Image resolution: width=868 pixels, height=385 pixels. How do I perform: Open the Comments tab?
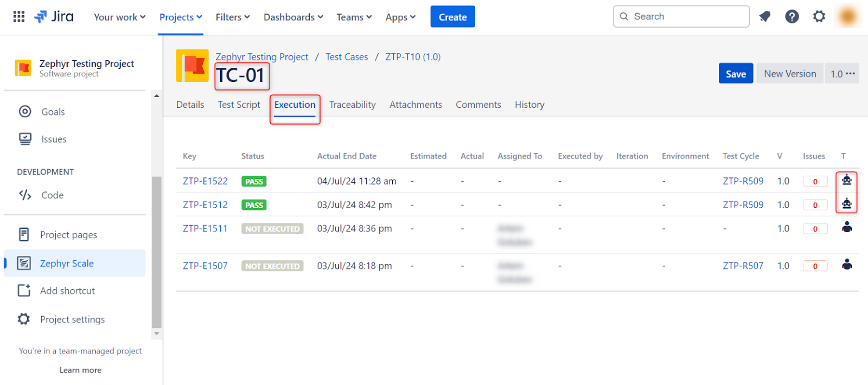(478, 105)
